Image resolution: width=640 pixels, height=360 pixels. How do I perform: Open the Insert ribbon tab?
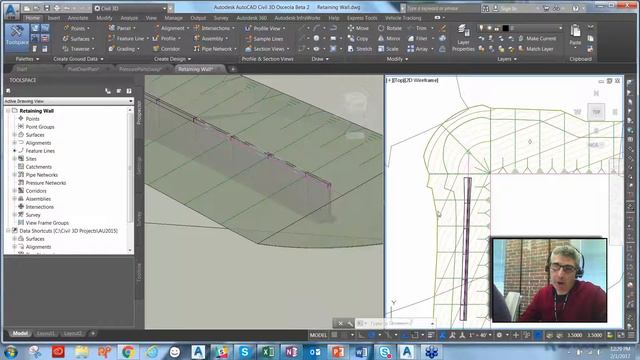click(x=53, y=18)
